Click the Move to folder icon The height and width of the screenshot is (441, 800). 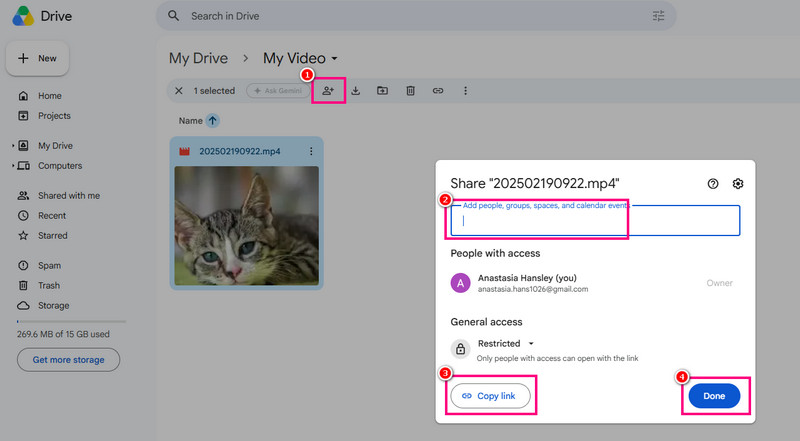coord(382,91)
